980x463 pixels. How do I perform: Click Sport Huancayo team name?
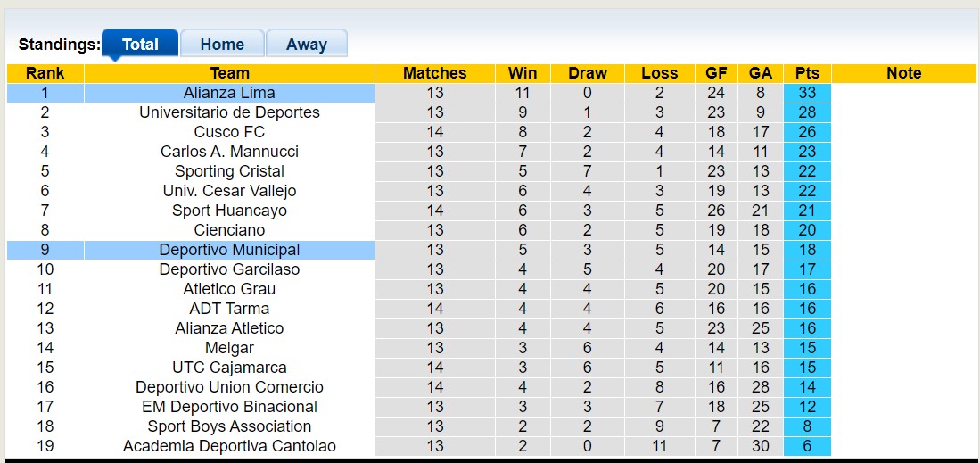(229, 211)
